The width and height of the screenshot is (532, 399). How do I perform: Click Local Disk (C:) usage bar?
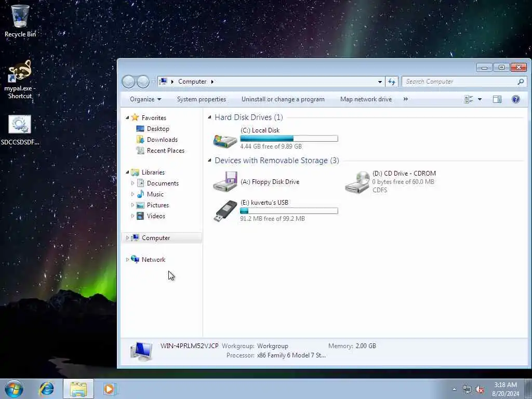click(289, 138)
